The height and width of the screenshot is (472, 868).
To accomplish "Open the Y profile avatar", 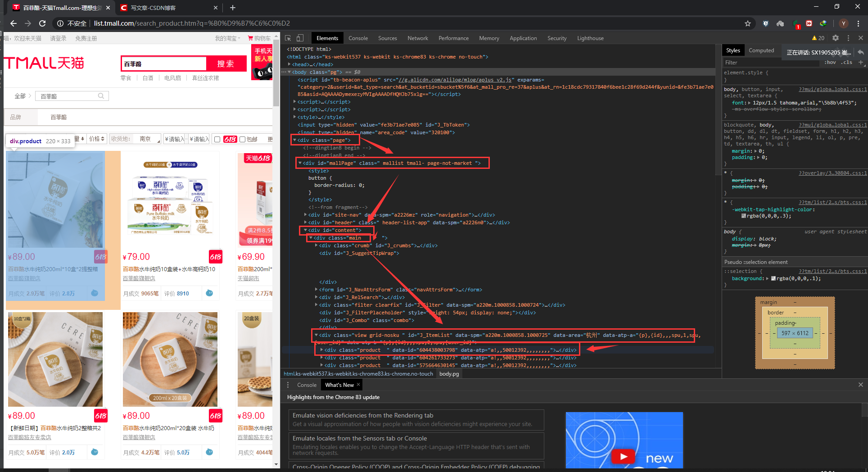I will coord(844,23).
